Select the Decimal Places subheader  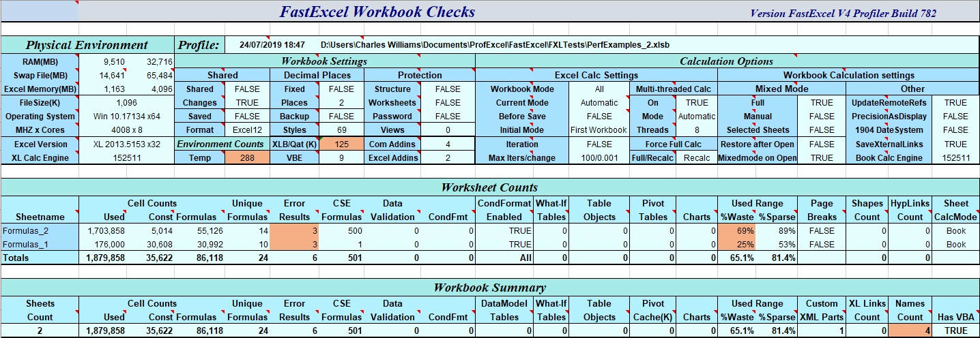[x=317, y=75]
